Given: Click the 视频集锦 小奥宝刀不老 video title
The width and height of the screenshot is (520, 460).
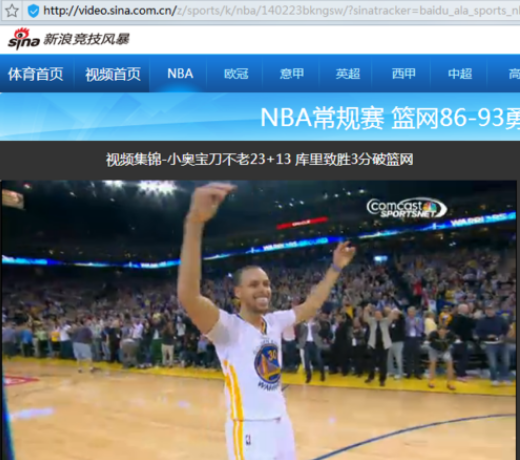Looking at the screenshot, I should coord(259,159).
